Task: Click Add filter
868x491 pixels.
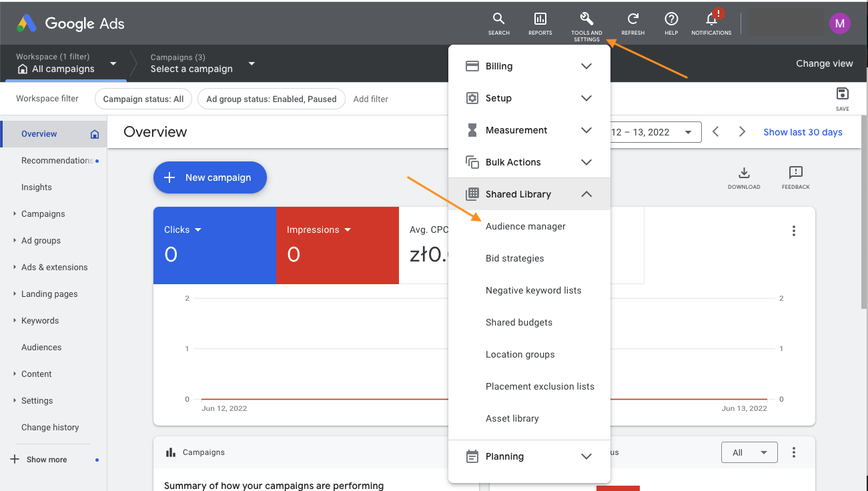Action: 371,99
